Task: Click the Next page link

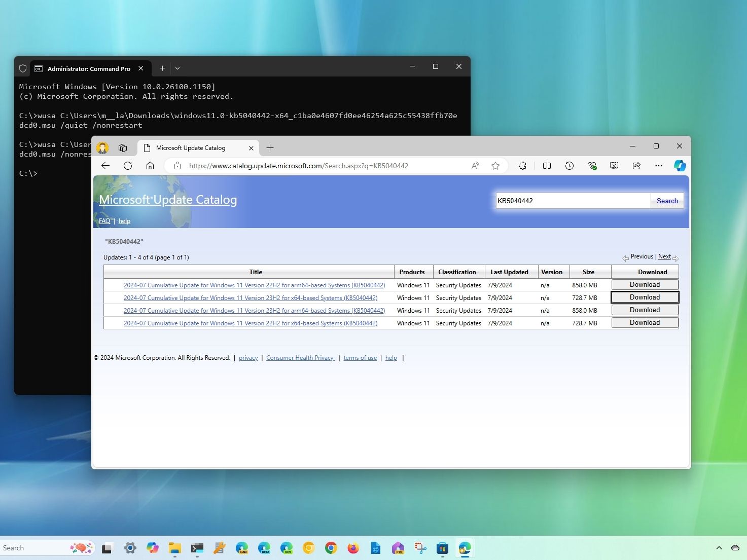Action: point(664,256)
